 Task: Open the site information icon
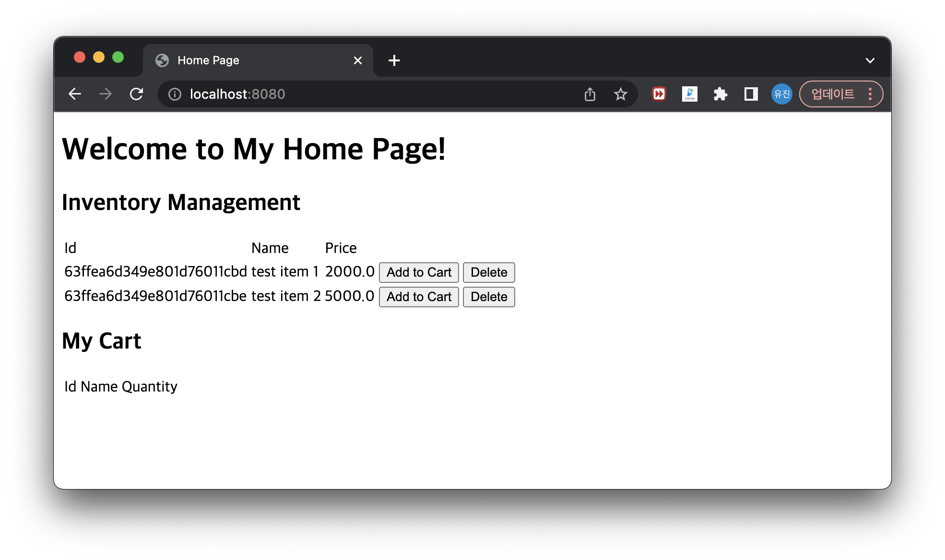(175, 94)
